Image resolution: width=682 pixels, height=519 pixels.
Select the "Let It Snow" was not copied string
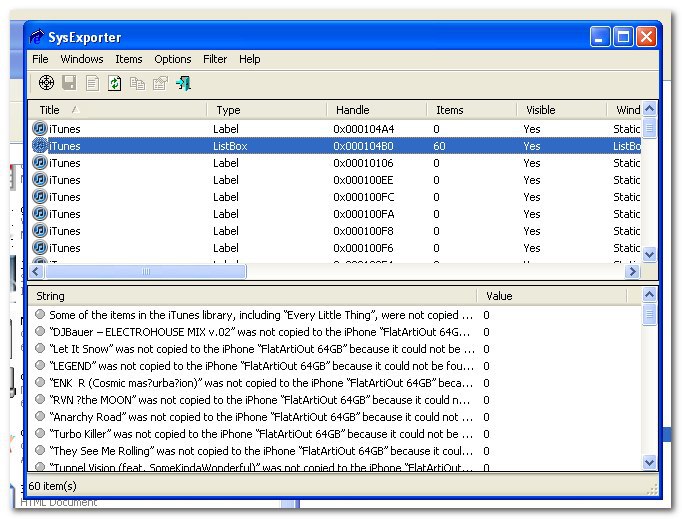pos(261,349)
